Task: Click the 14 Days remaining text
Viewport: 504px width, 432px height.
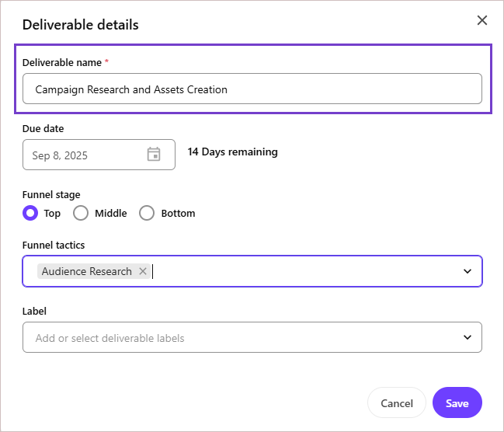Action: (x=233, y=152)
